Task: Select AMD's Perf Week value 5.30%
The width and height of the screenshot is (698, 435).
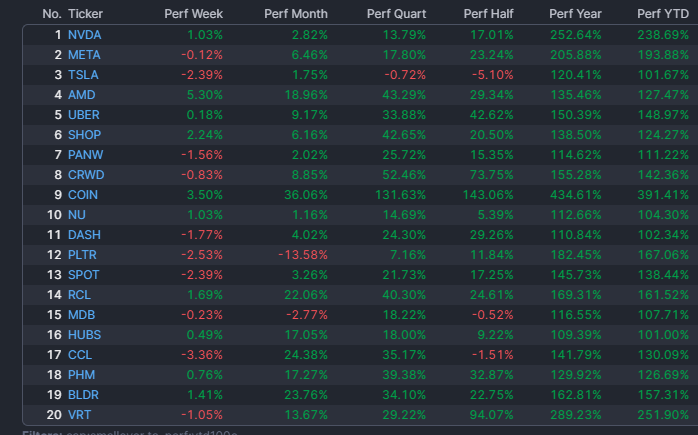Action: click(x=205, y=95)
